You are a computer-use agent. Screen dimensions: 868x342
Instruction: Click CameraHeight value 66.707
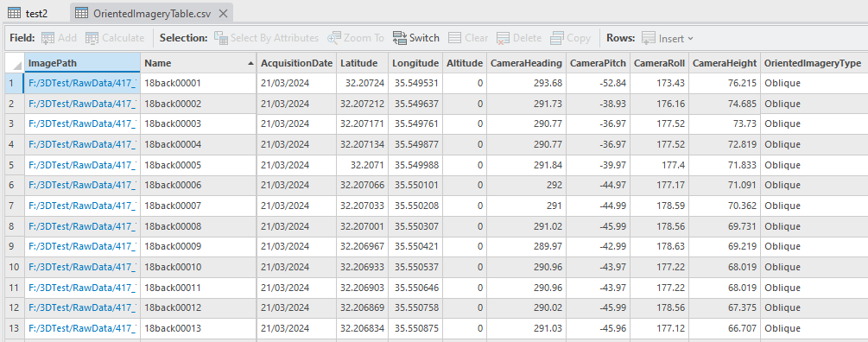(725, 329)
